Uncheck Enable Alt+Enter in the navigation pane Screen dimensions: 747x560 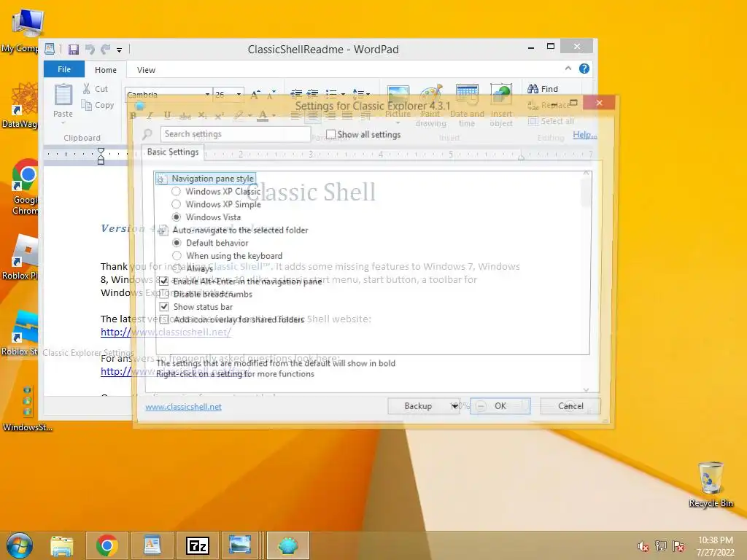[x=164, y=281]
